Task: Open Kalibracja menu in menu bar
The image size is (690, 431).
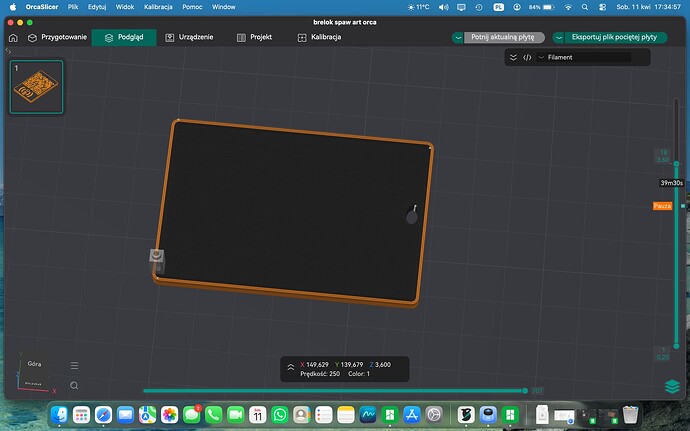Action: 158,7
